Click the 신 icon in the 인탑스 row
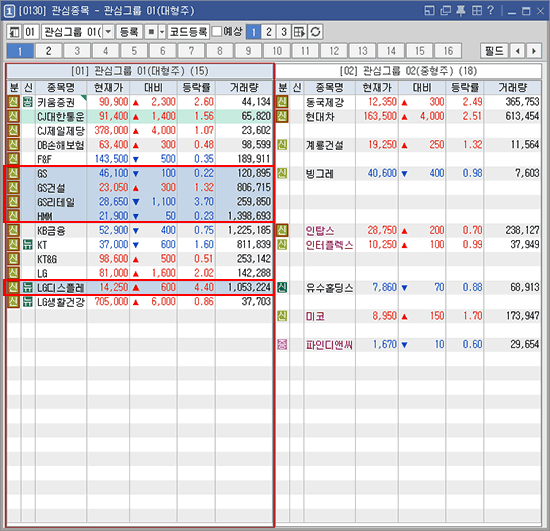Image resolution: width=550 pixels, height=531 pixels. (282, 230)
